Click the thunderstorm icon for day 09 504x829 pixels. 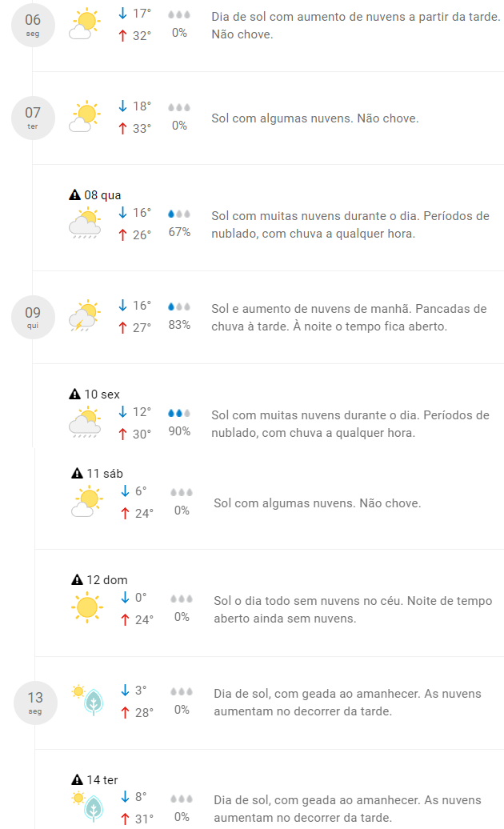coord(84,316)
